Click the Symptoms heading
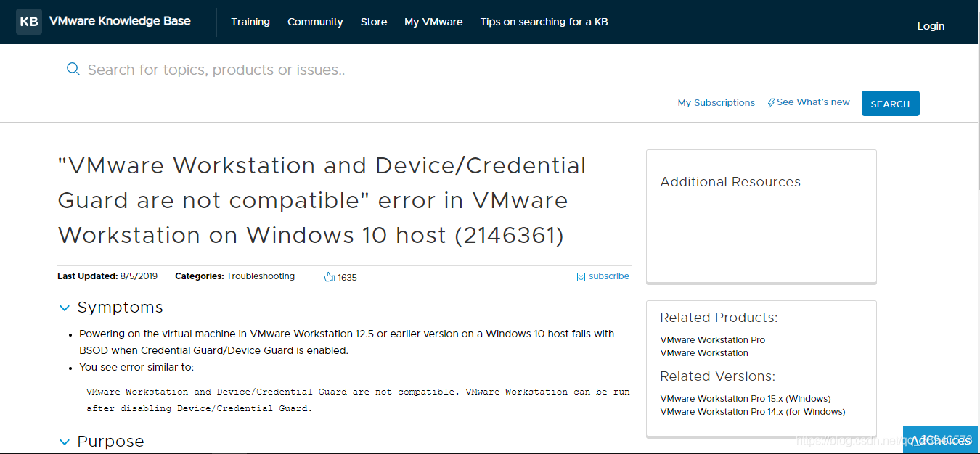 (121, 308)
